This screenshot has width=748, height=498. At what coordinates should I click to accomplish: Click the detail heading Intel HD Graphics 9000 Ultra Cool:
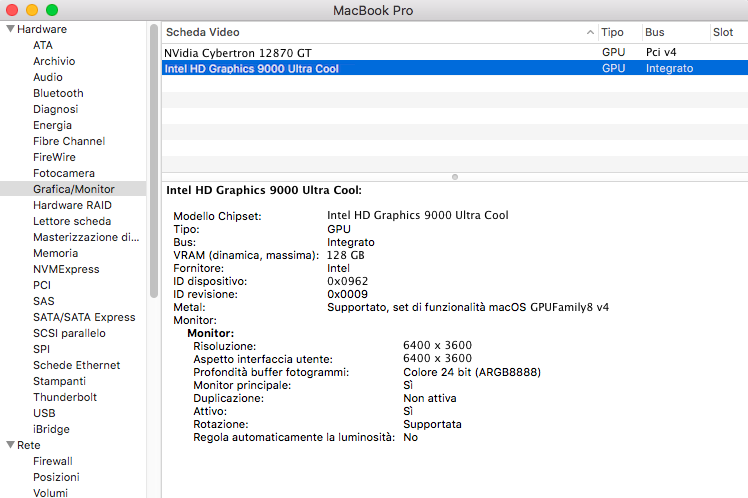coord(264,190)
